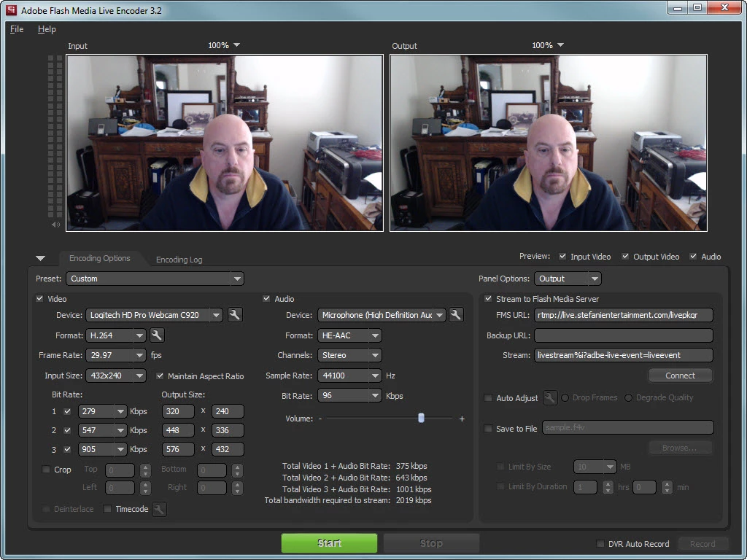Click the FMS URL input field
The height and width of the screenshot is (560, 747).
click(x=624, y=315)
